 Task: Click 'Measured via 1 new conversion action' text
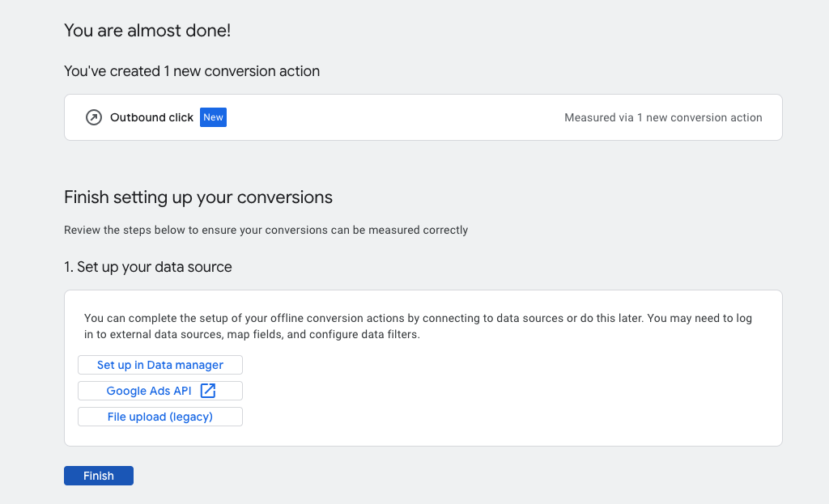663,117
